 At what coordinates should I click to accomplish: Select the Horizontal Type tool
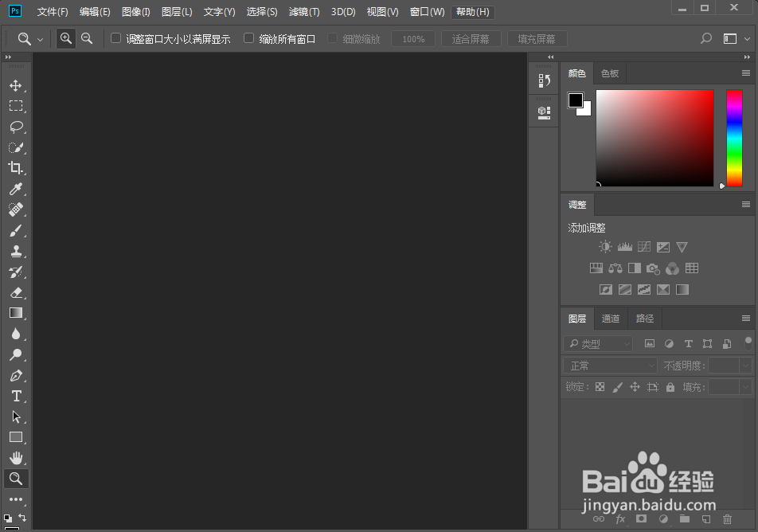point(16,396)
